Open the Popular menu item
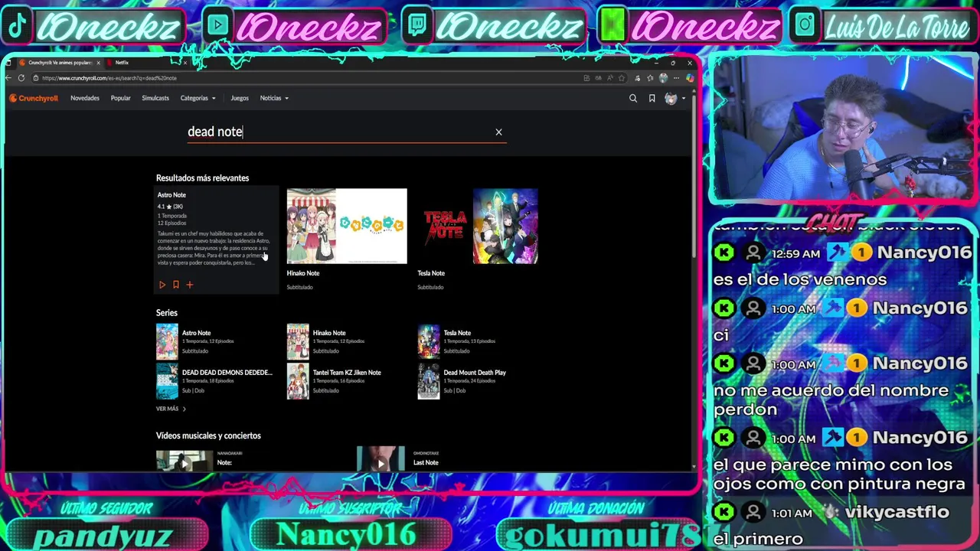This screenshot has width=980, height=551. [120, 98]
